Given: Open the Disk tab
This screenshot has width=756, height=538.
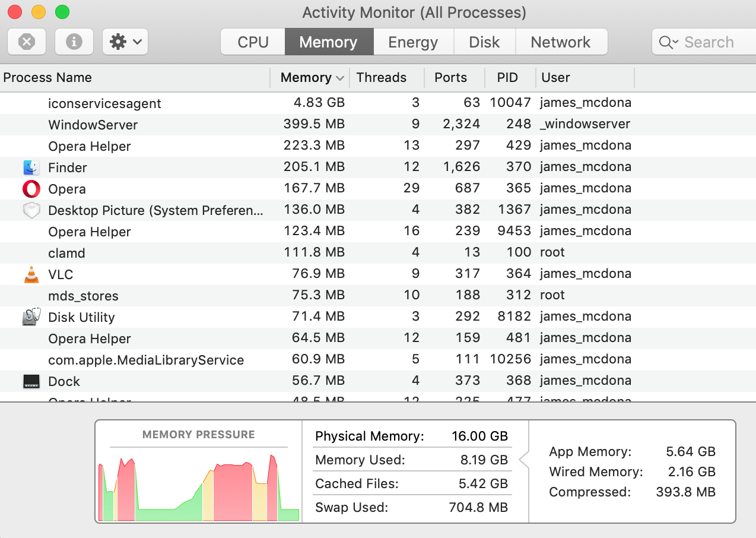Looking at the screenshot, I should coord(484,42).
